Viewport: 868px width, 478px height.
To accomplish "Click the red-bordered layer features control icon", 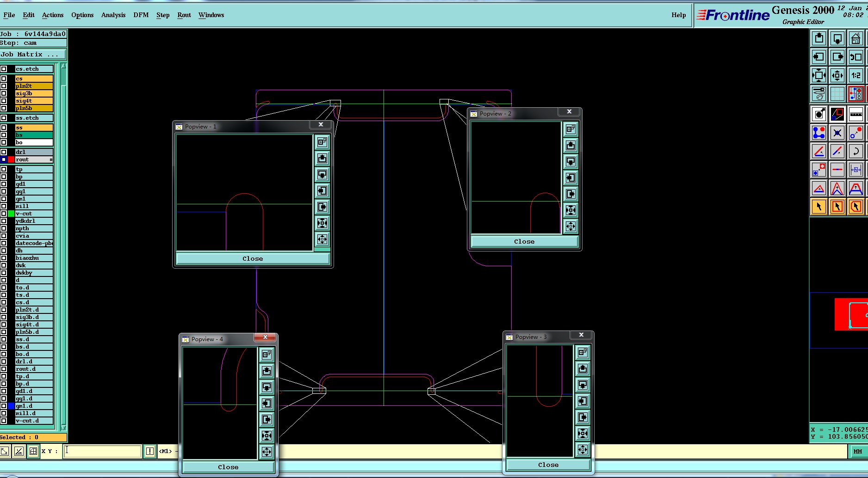I will [x=856, y=94].
